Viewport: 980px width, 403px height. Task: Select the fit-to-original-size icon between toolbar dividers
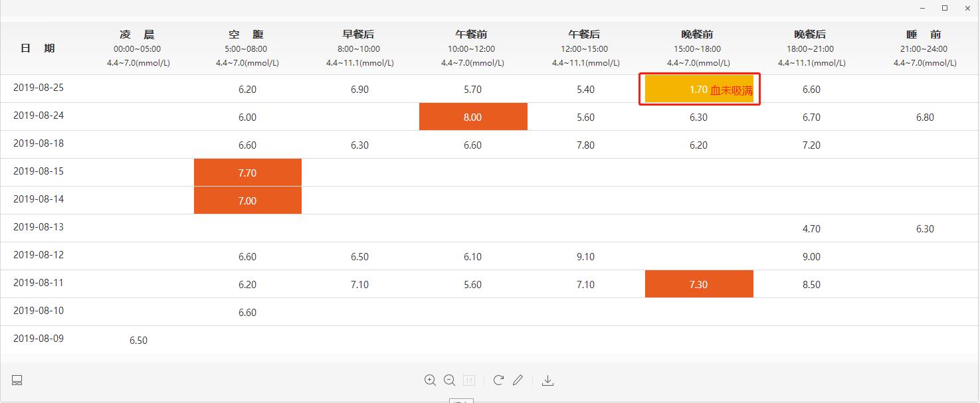coord(469,380)
